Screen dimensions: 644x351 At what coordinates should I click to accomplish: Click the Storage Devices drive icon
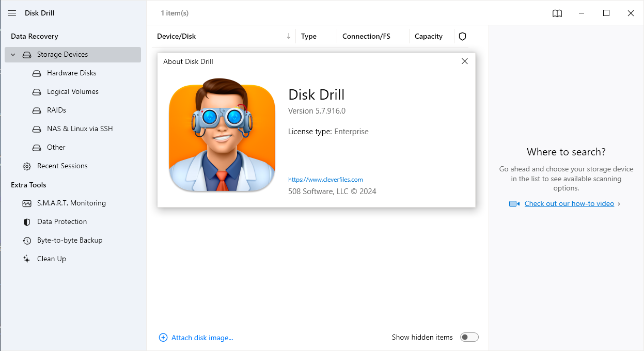(x=27, y=55)
